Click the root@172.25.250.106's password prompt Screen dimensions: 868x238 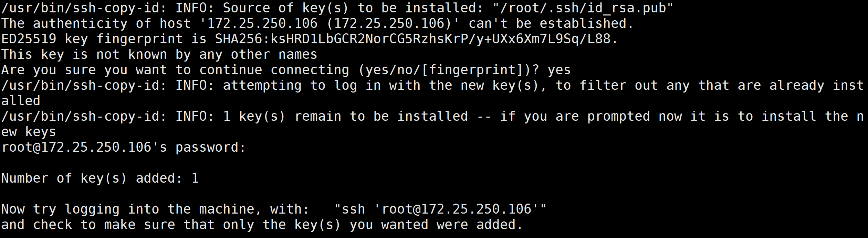[x=124, y=147]
